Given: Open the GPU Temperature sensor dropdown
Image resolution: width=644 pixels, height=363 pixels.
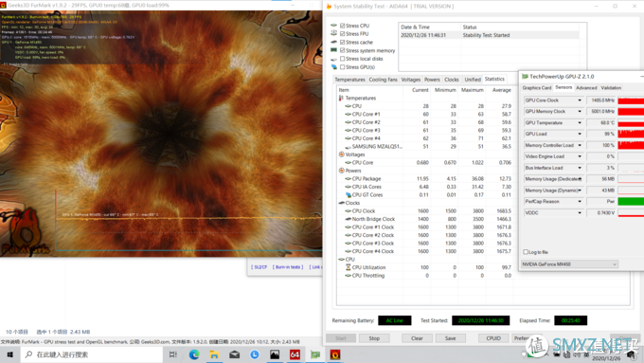Looking at the screenshot, I should click(x=580, y=123).
